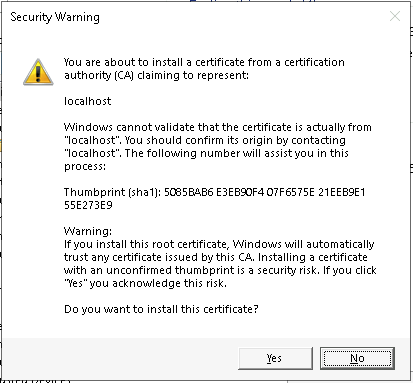
Task: Click the 'Do you want to install' question
Action: click(x=161, y=309)
